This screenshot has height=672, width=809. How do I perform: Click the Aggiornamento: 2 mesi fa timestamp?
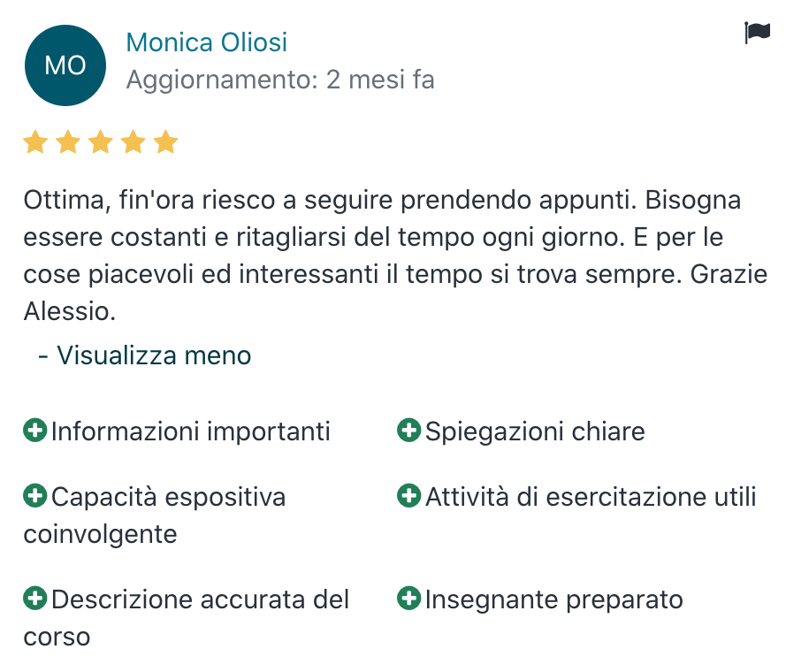coord(280,80)
